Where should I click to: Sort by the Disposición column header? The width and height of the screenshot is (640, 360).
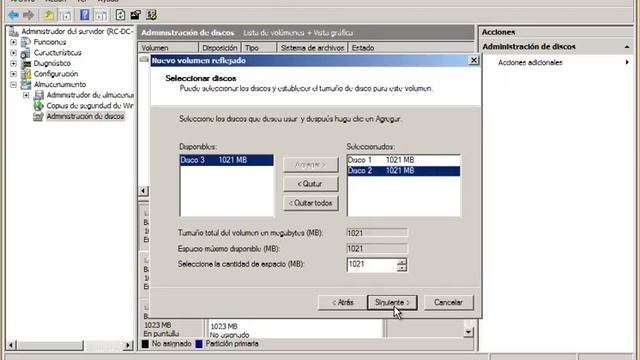point(220,48)
